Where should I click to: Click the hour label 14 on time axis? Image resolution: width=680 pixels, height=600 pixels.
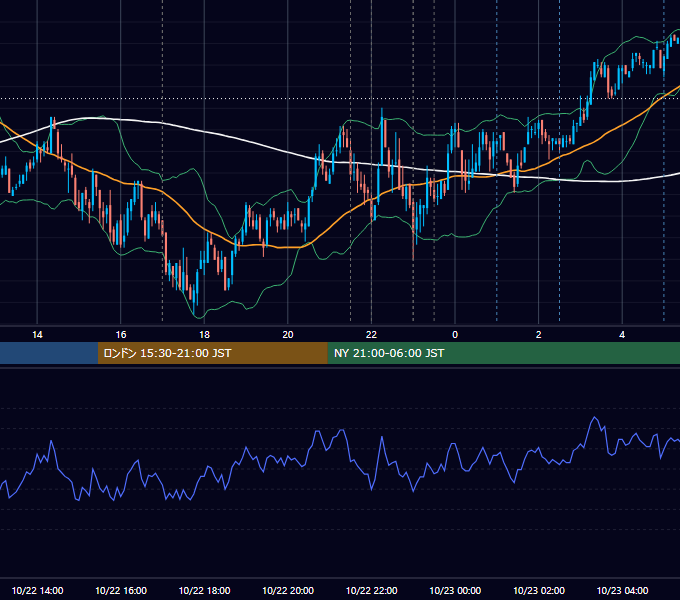pos(37,335)
